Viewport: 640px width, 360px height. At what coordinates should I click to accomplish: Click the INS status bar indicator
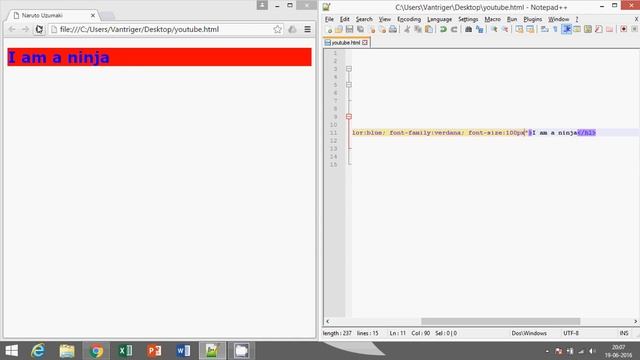point(624,333)
